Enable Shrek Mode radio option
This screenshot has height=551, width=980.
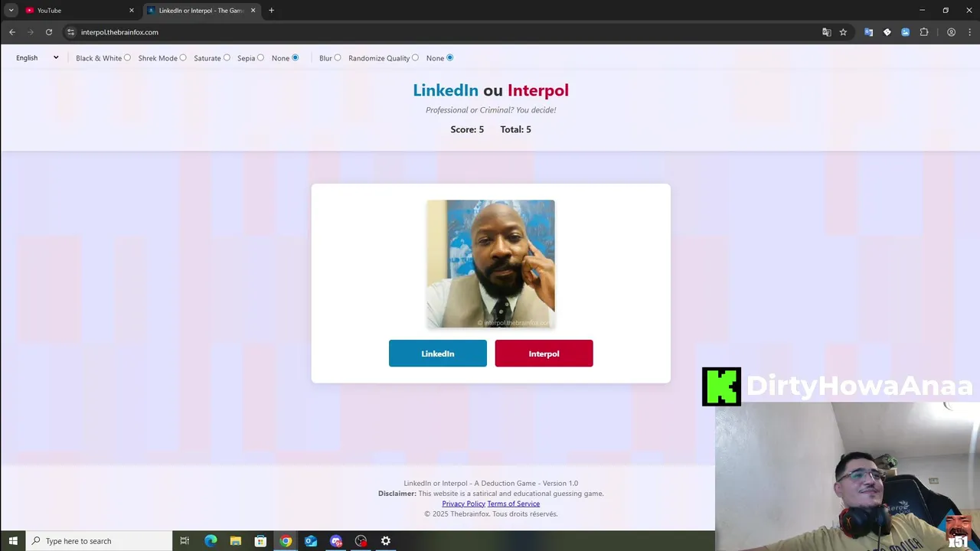[183, 57]
